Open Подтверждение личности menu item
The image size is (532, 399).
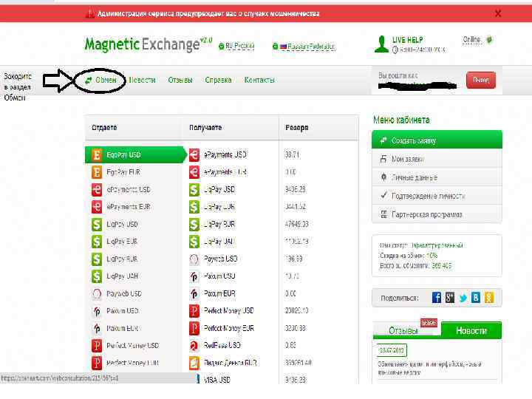pyautogui.click(x=437, y=196)
